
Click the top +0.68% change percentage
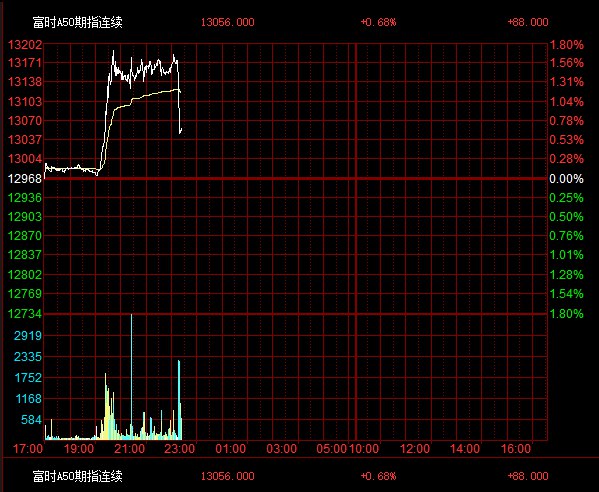(x=379, y=22)
